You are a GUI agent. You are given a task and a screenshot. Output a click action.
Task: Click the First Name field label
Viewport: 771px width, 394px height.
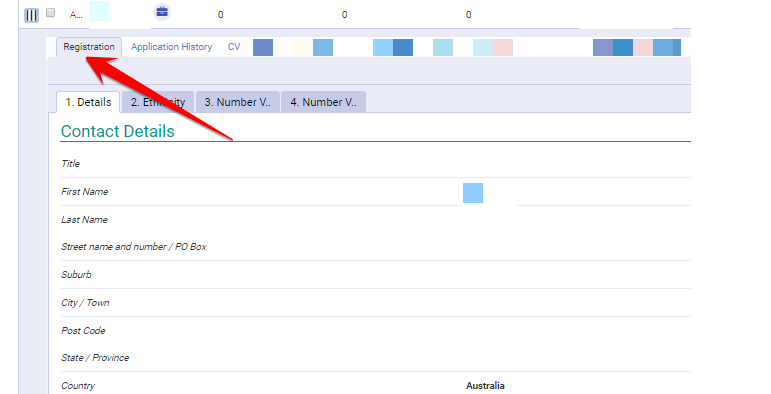click(x=85, y=192)
